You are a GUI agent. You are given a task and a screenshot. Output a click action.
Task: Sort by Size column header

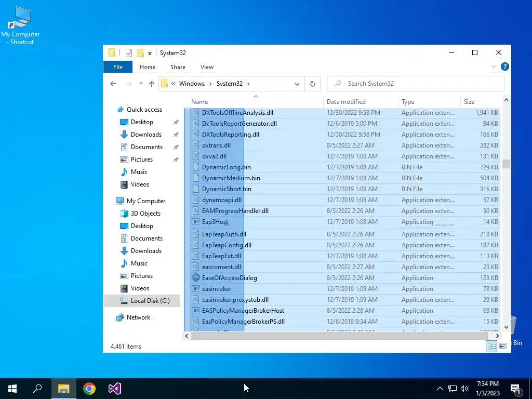480,102
